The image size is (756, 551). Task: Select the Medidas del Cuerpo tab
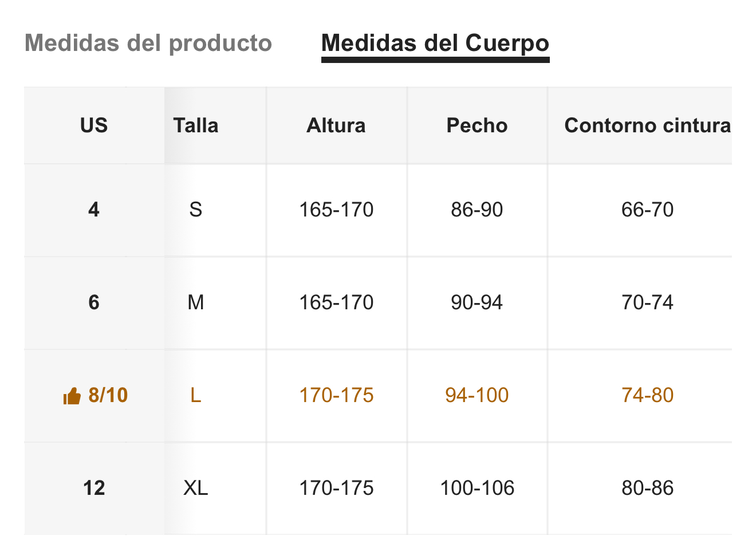pyautogui.click(x=435, y=44)
